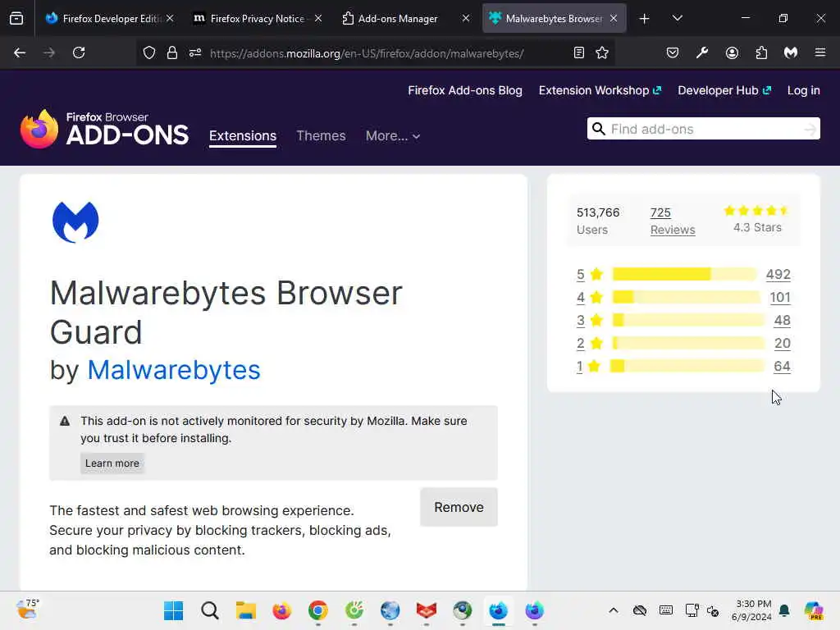This screenshot has height=630, width=840.
Task: Select the Extensions navigation item
Action: tap(243, 136)
